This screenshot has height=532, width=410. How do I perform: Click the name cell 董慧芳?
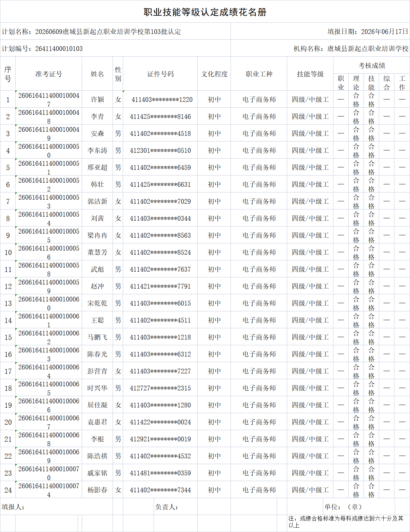pyautogui.click(x=97, y=252)
